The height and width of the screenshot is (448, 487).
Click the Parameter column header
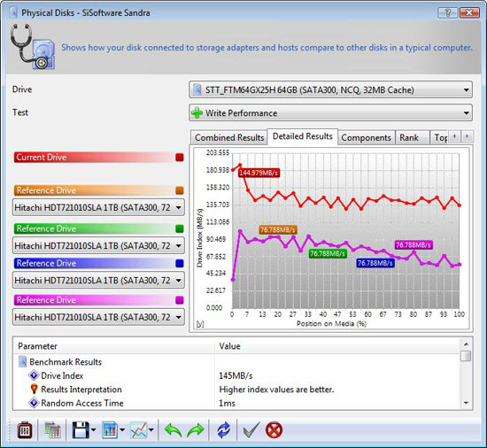coord(113,346)
